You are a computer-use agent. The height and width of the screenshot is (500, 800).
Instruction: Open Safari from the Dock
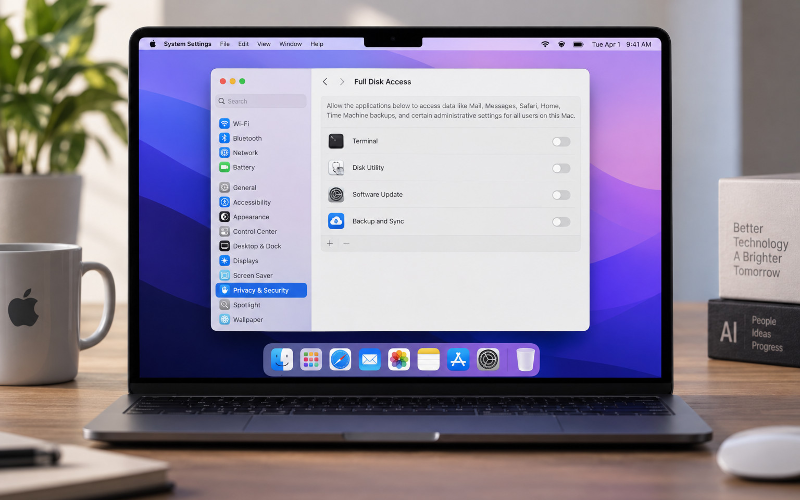click(340, 360)
